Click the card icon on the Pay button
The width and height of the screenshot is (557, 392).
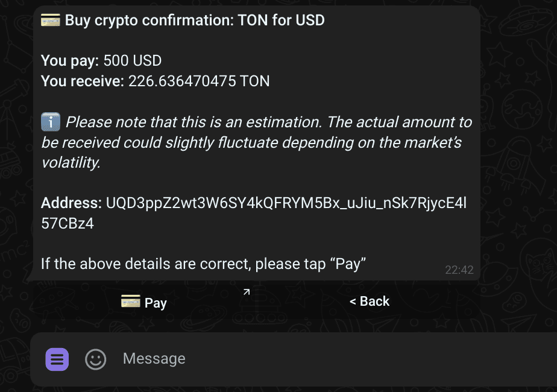click(x=130, y=302)
